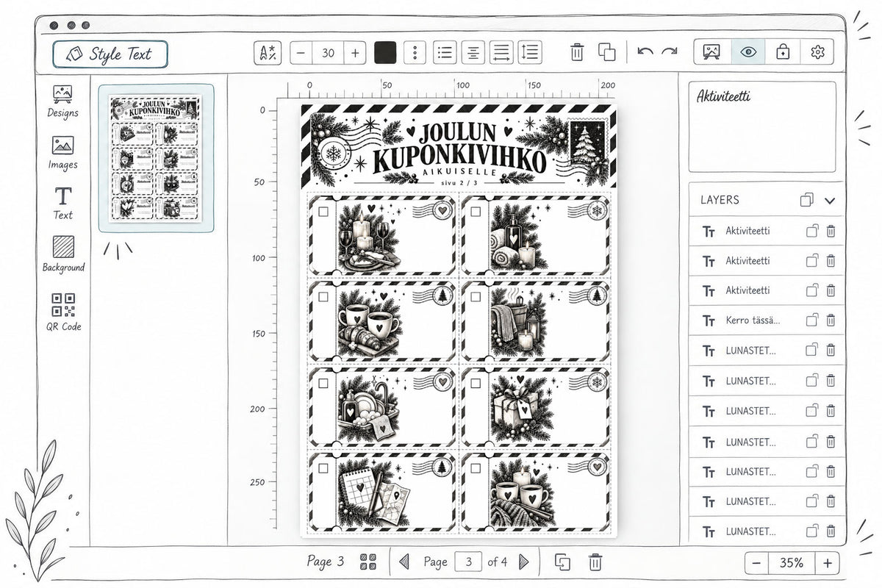Delete the selected element from toolbar
This screenshot has height=588, width=882.
click(x=578, y=52)
